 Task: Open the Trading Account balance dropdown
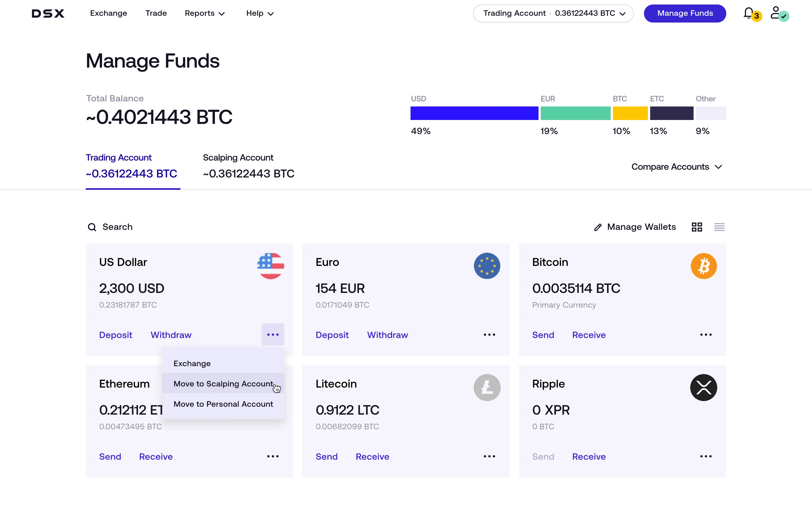point(552,14)
